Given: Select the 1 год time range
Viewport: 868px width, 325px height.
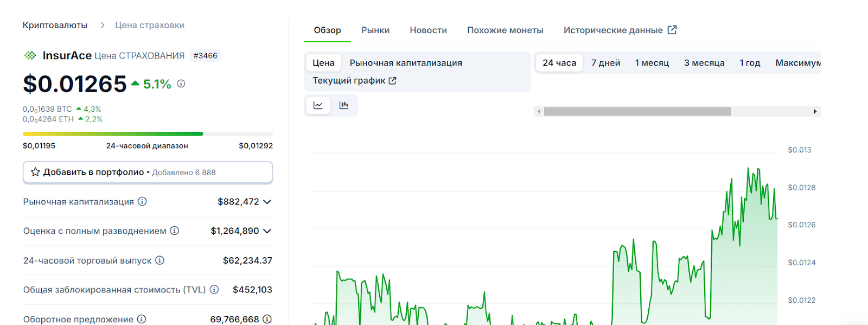Looking at the screenshot, I should point(750,63).
